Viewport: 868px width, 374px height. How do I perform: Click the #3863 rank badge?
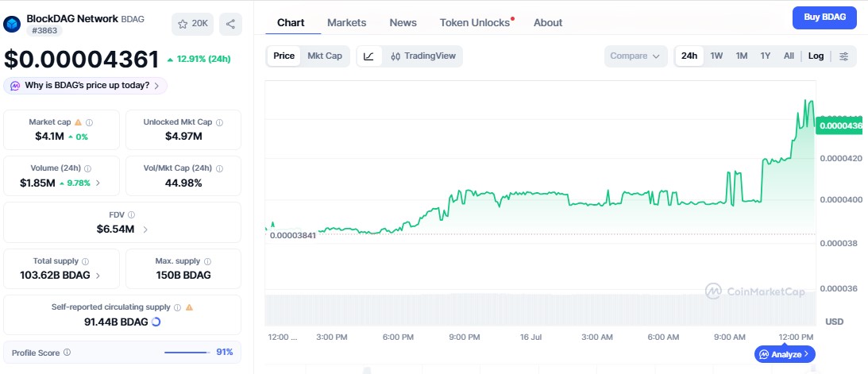[x=44, y=30]
